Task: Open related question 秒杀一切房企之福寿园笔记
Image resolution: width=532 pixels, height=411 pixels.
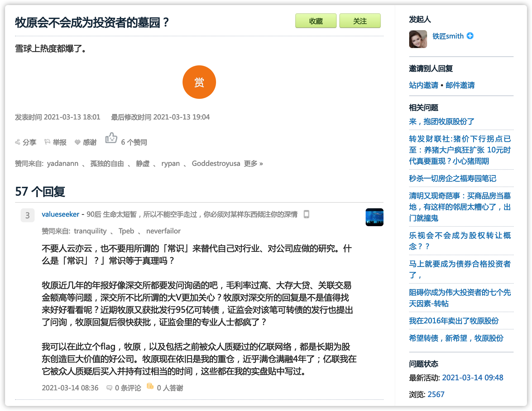Action: pos(452,178)
